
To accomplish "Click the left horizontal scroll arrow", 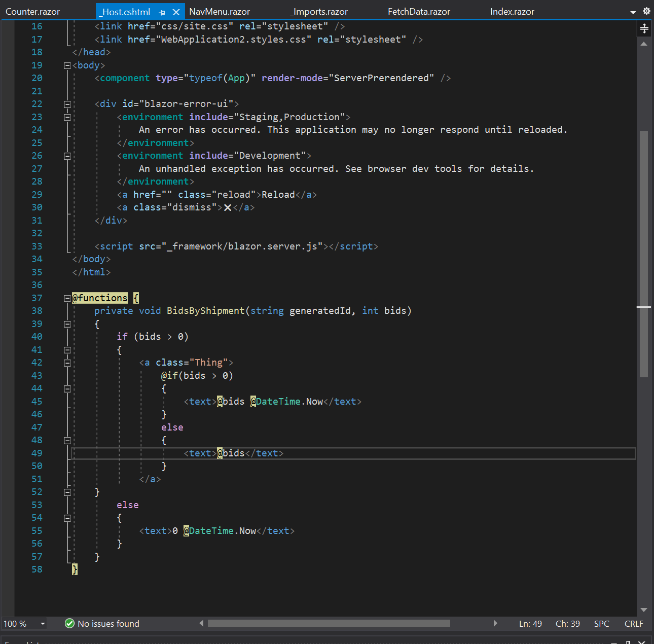I will pos(201,623).
